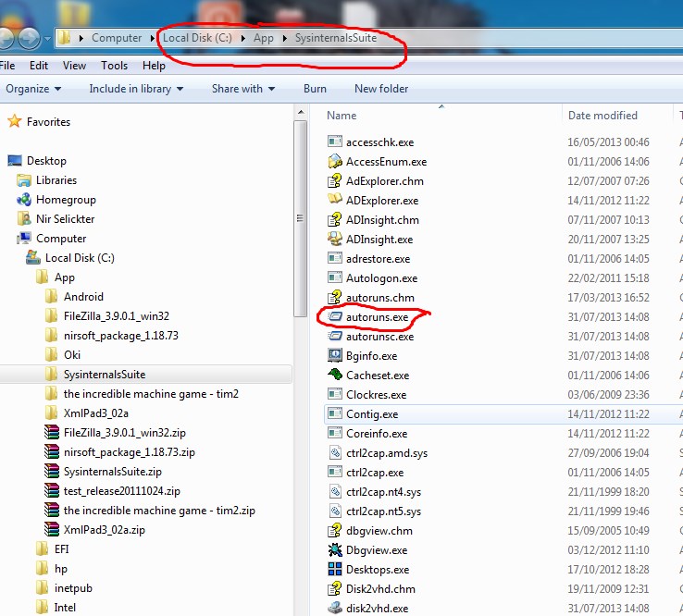Click the Dbgview.exe bug icon
This screenshot has width=683, height=616.
pyautogui.click(x=334, y=549)
